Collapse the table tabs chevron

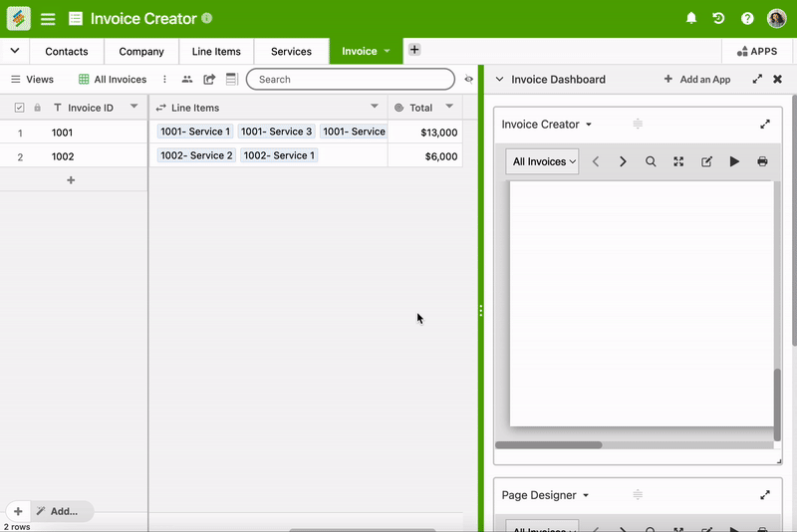tap(15, 50)
